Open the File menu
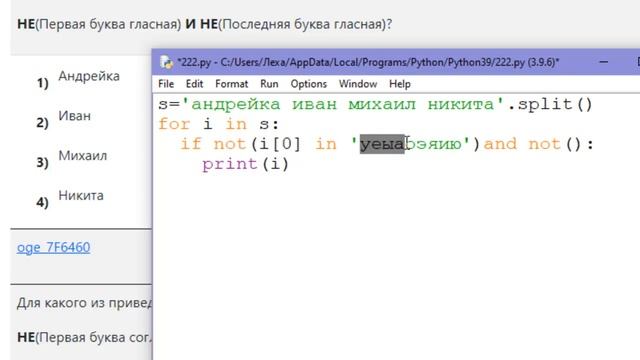 coord(166,84)
